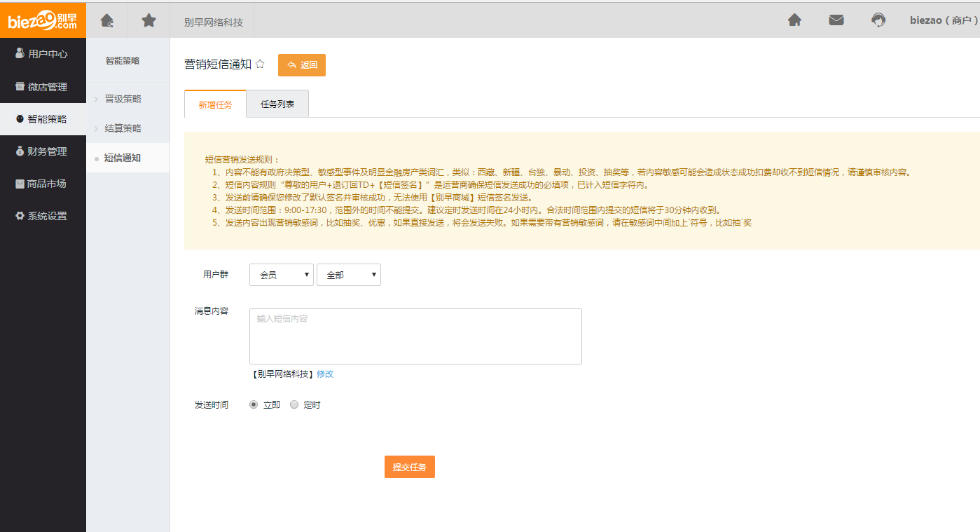Click the biezao logo in the corner

point(43,20)
